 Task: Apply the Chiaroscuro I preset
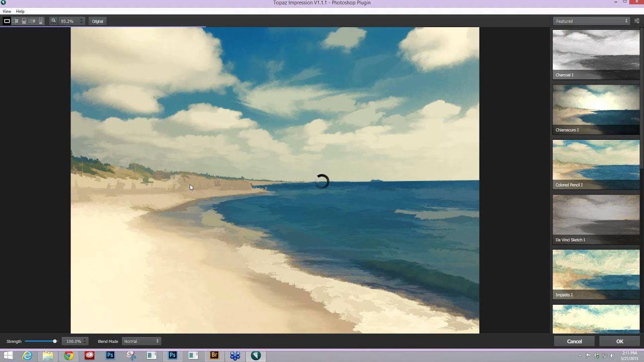coord(596,110)
